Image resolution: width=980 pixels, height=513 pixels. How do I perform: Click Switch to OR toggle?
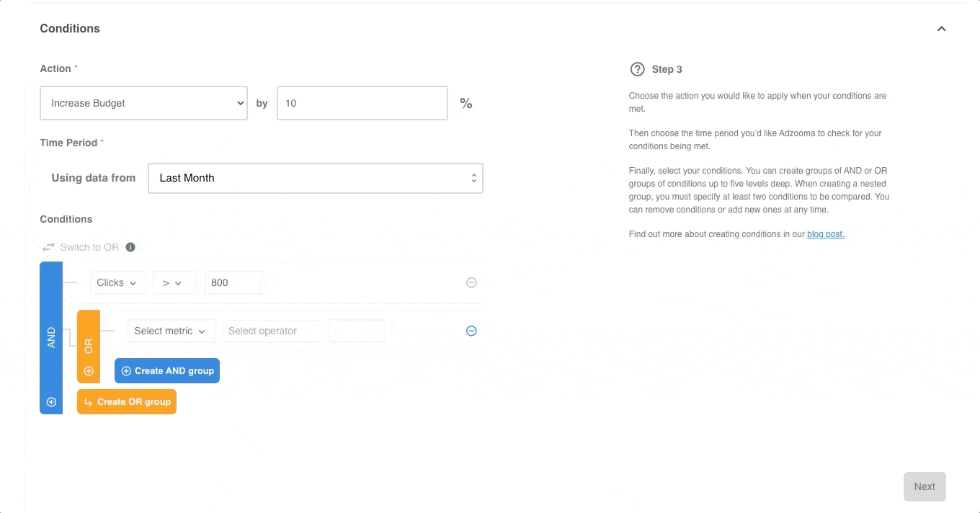click(x=81, y=247)
